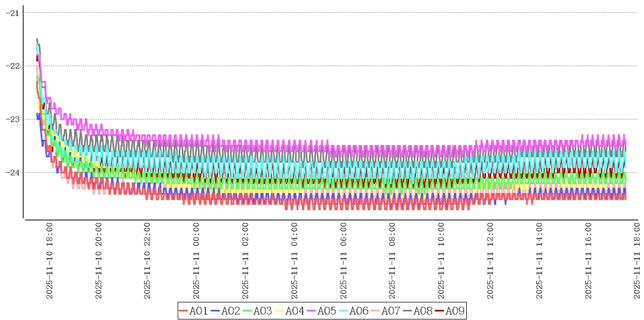Click the -23 y-axis tick label
Screen dimensions: 644x320
point(12,119)
